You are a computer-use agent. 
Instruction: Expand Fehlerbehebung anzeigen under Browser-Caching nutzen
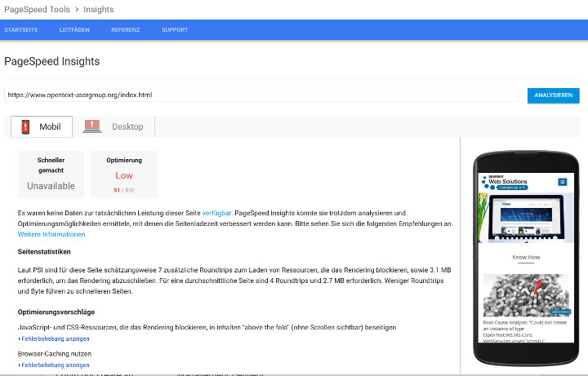click(x=56, y=365)
